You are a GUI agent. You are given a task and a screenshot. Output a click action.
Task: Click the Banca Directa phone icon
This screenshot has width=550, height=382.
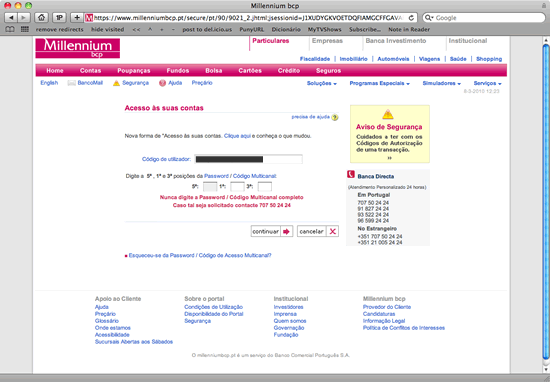pyautogui.click(x=351, y=174)
